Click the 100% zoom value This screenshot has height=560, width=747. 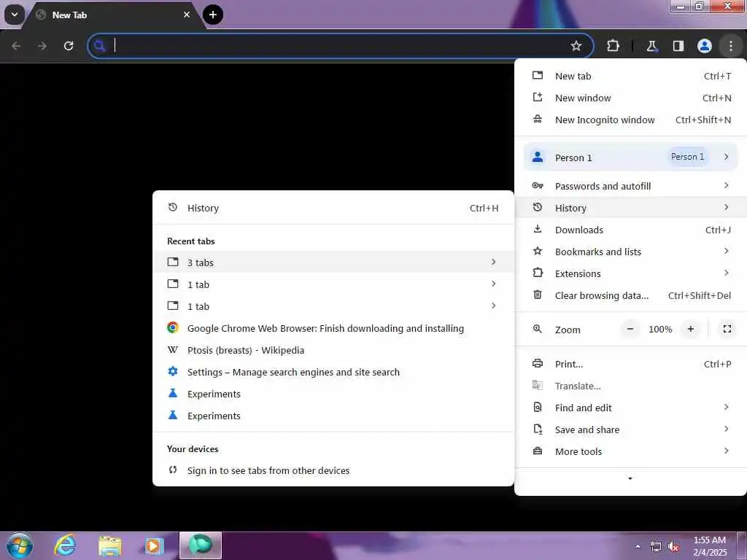click(660, 329)
